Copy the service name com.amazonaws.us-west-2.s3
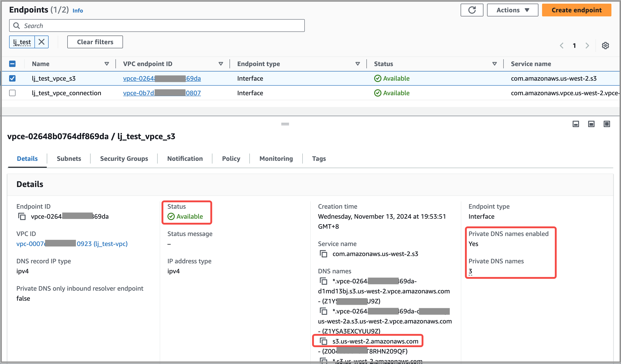Image resolution: width=621 pixels, height=364 pixels. tap(324, 254)
